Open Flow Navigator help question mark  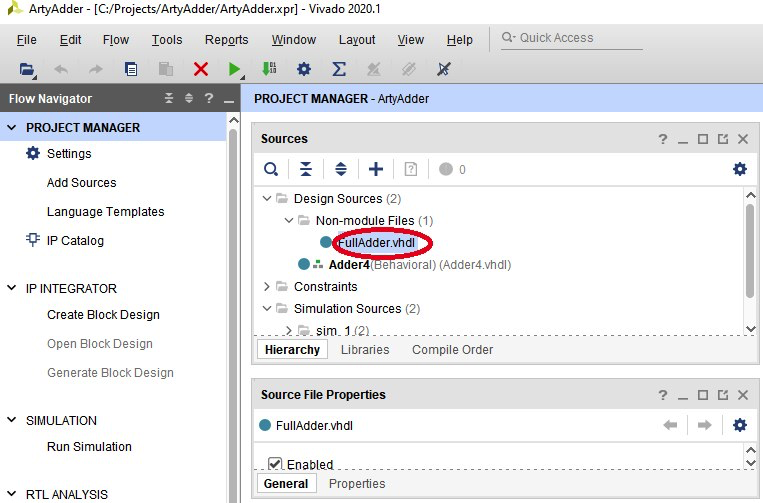click(x=209, y=98)
